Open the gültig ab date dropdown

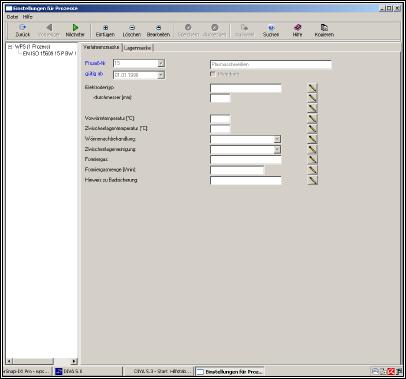[161, 75]
